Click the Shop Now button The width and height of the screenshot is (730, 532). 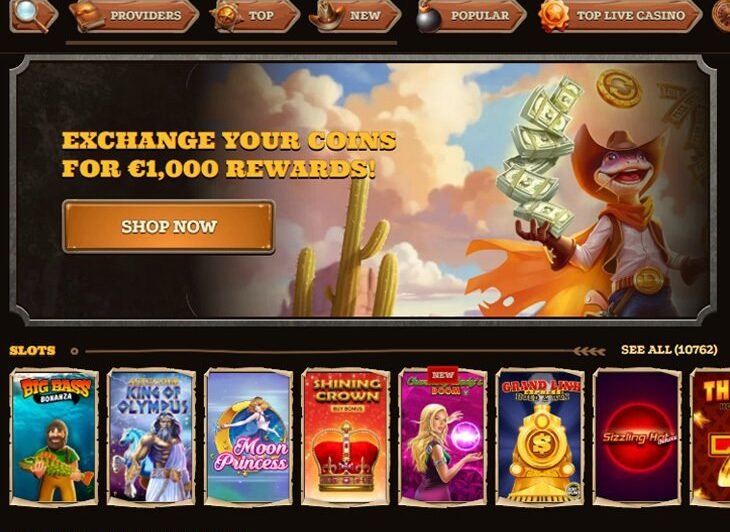click(x=169, y=227)
